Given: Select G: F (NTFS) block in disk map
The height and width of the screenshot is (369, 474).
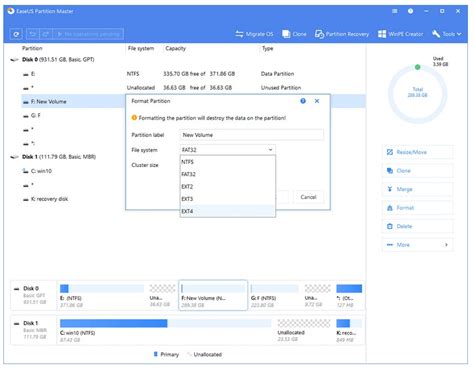Looking at the screenshot, I should point(275,295).
